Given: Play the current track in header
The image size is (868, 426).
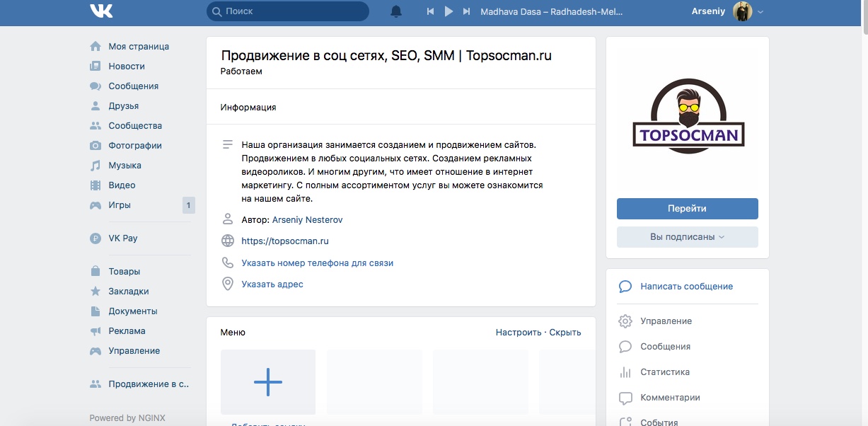Looking at the screenshot, I should 449,11.
